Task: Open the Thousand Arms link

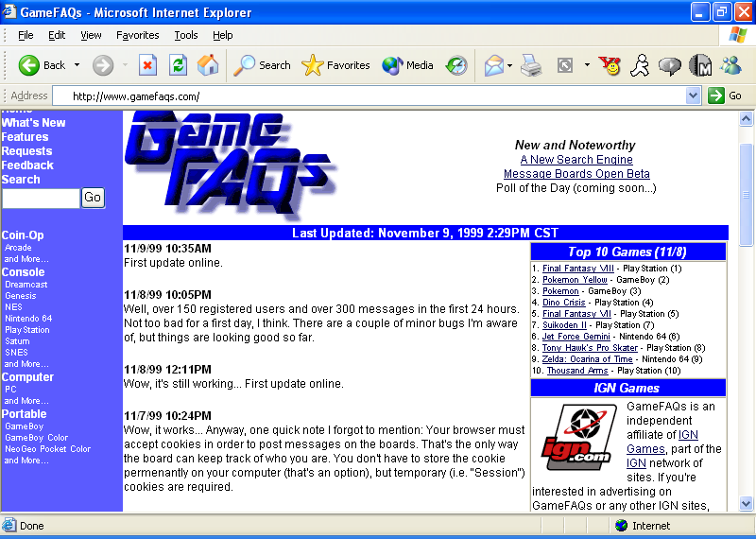Action: click(577, 371)
